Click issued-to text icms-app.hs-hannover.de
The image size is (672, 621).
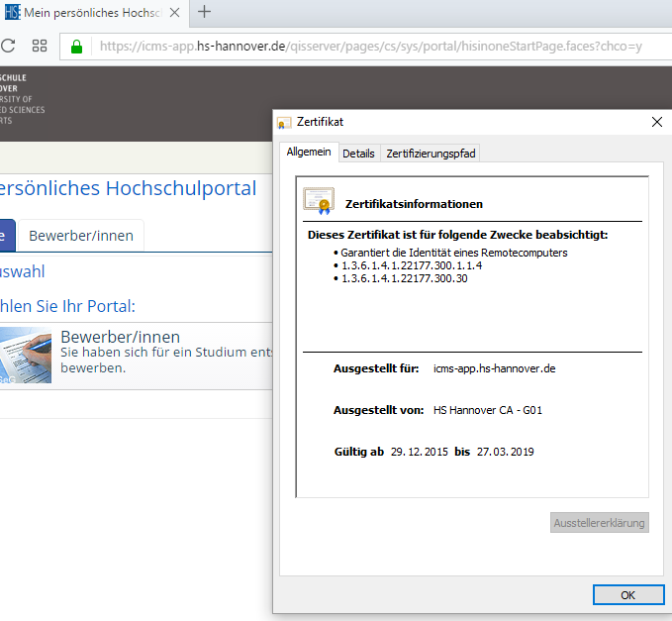click(494, 368)
